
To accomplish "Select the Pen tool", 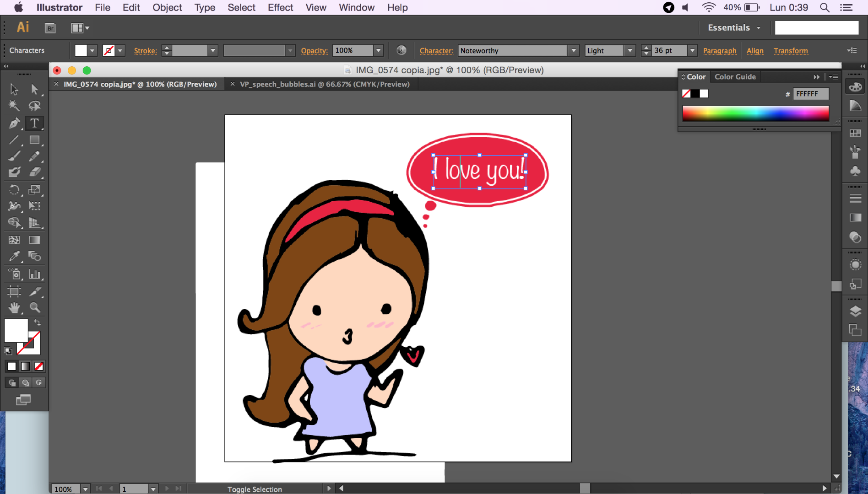I will point(14,123).
